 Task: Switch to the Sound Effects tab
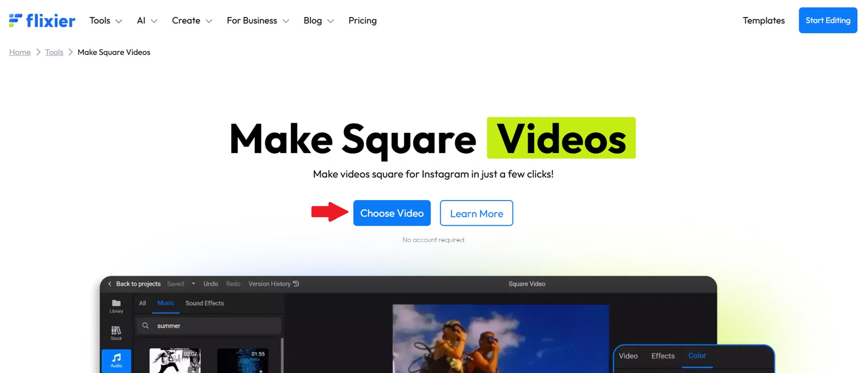(205, 303)
